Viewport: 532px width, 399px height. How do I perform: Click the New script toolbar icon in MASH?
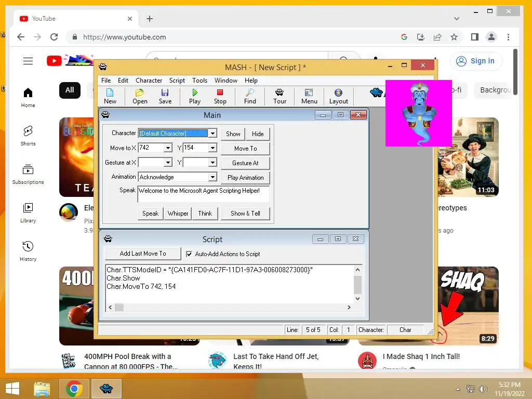pos(110,96)
